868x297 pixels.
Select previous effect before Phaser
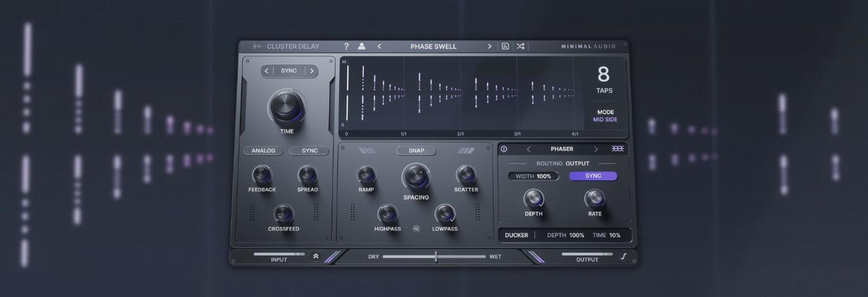pos(529,149)
